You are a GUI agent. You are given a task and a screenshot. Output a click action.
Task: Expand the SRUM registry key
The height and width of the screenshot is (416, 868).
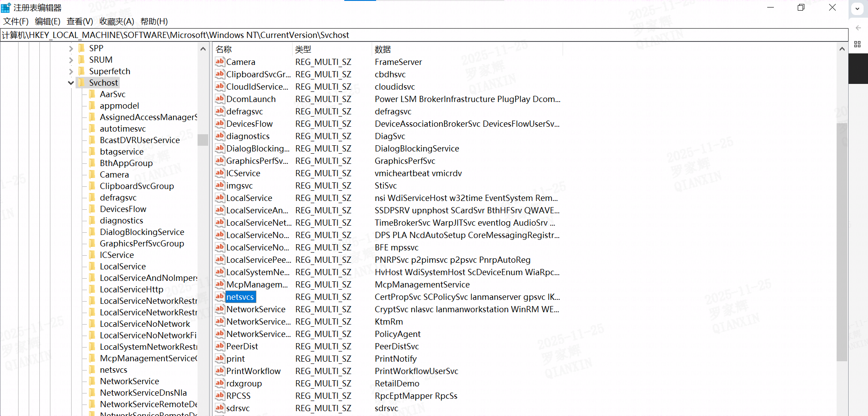pos(71,60)
